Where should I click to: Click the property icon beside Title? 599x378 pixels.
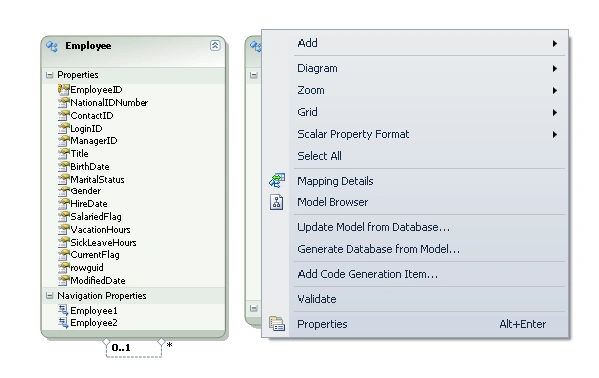[63, 154]
